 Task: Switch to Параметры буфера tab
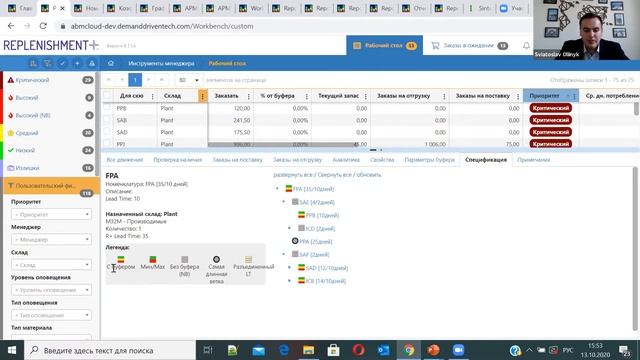tap(429, 160)
